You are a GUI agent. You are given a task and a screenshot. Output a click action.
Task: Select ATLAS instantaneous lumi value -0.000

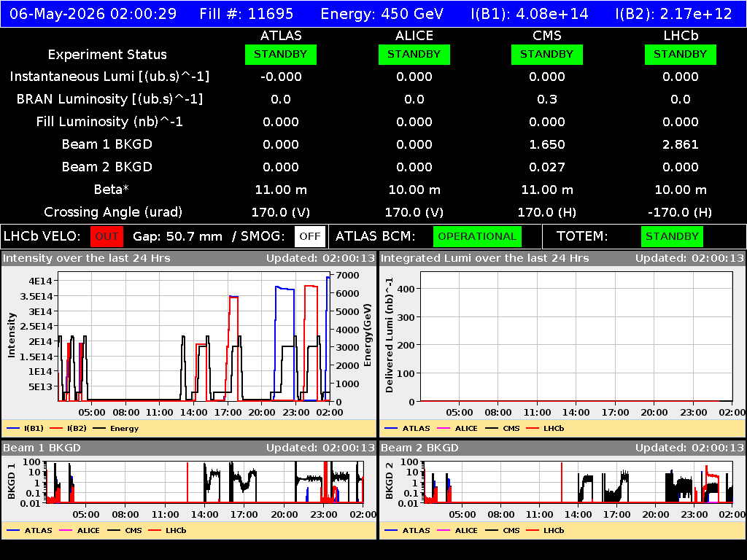pos(281,77)
